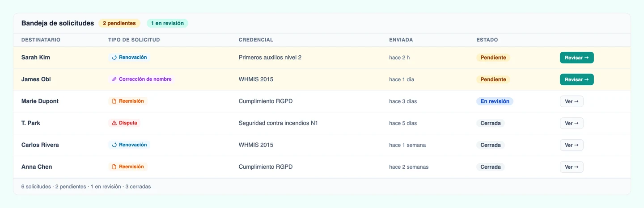Click the document icon in Marie Dupont's row

coord(114,101)
